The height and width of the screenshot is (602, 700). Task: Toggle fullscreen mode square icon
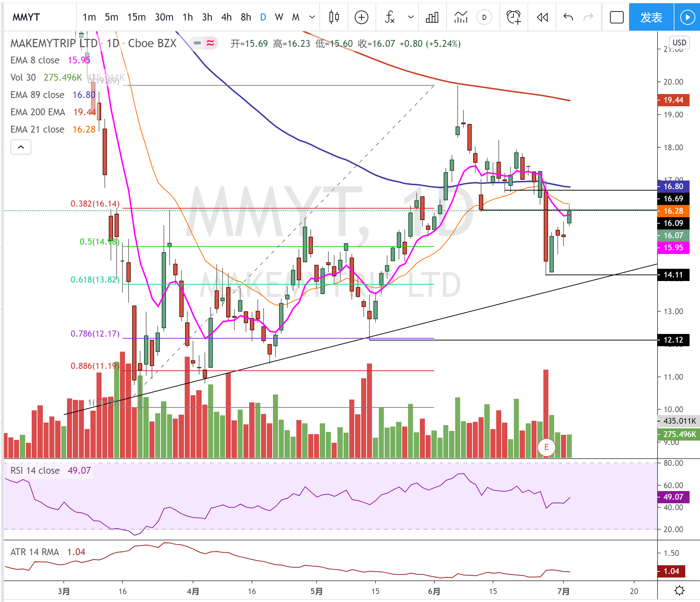tap(616, 17)
